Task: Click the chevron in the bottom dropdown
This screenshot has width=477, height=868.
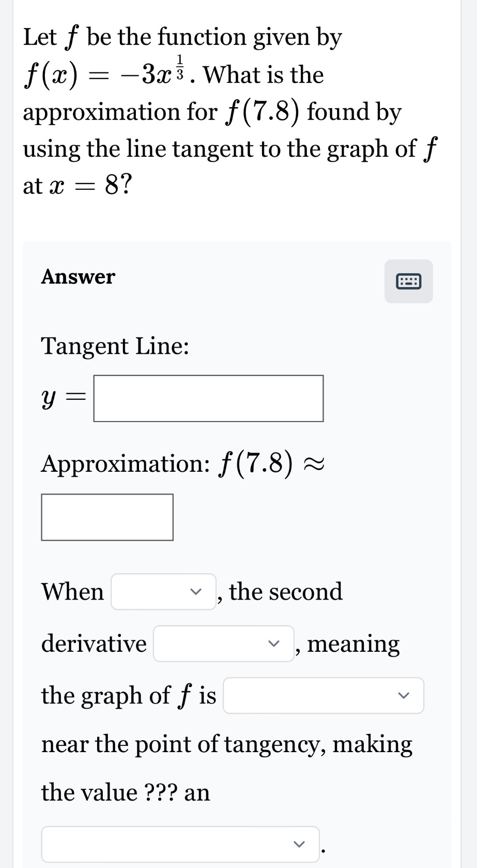Action: 299,844
